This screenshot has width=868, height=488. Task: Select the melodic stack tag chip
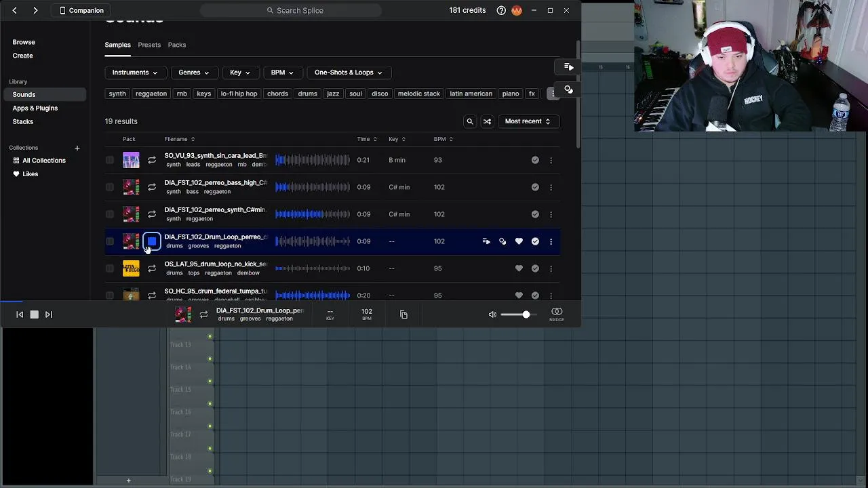point(419,94)
